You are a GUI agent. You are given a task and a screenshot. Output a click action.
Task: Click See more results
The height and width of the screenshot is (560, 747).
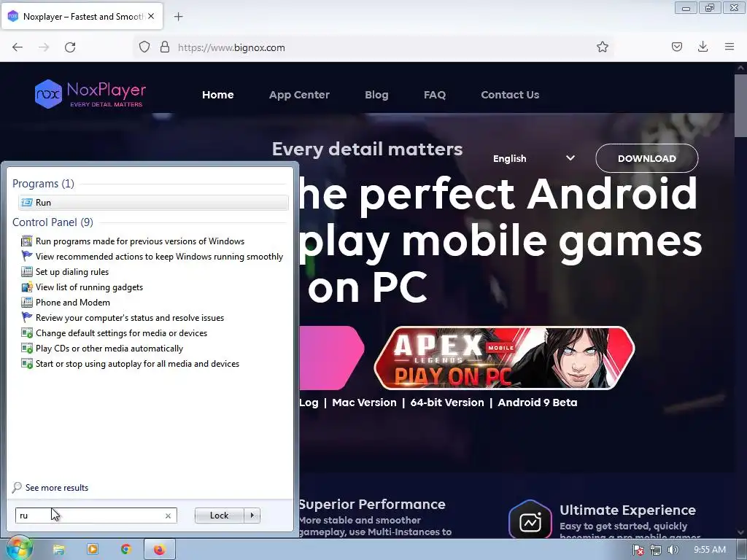tap(50, 488)
